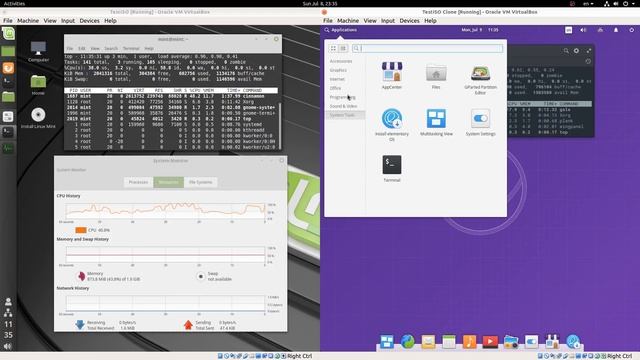Viewport: 640px width, 360px height.
Task: Click the Memory color swatch
Action: [81, 276]
